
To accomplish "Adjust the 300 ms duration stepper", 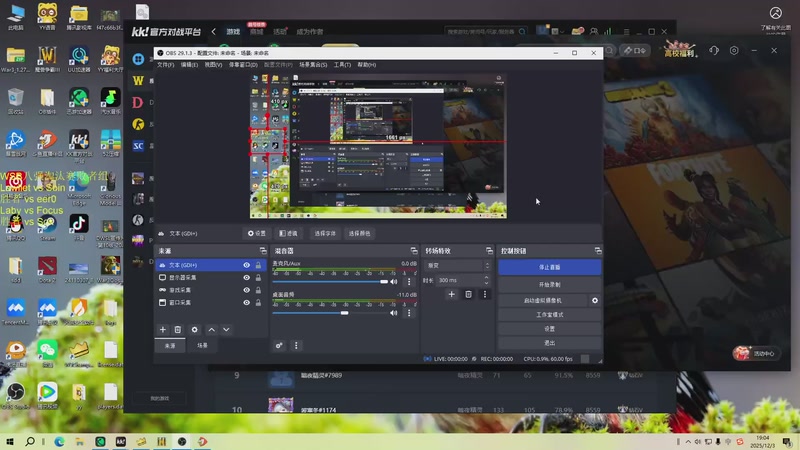I will coord(486,280).
